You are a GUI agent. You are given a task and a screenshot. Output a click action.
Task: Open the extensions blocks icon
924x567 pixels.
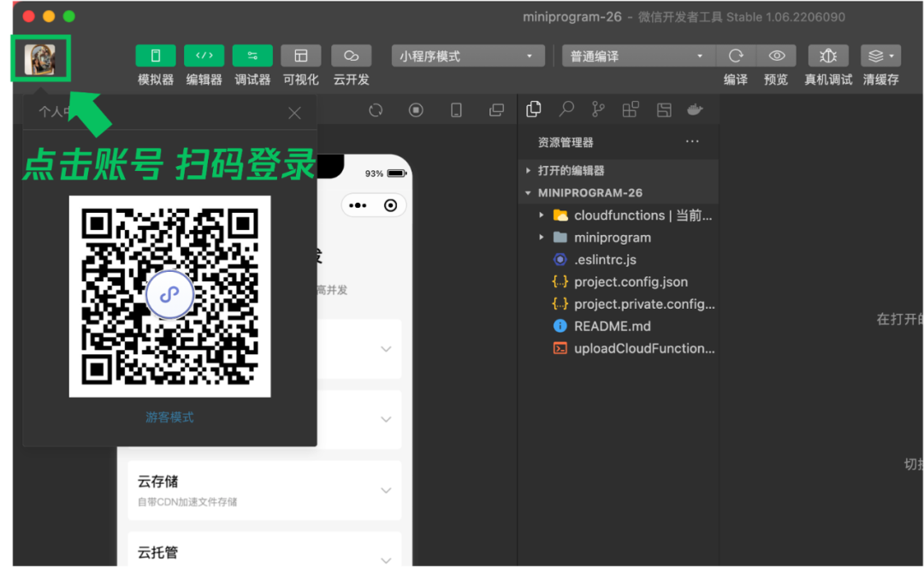tap(631, 109)
